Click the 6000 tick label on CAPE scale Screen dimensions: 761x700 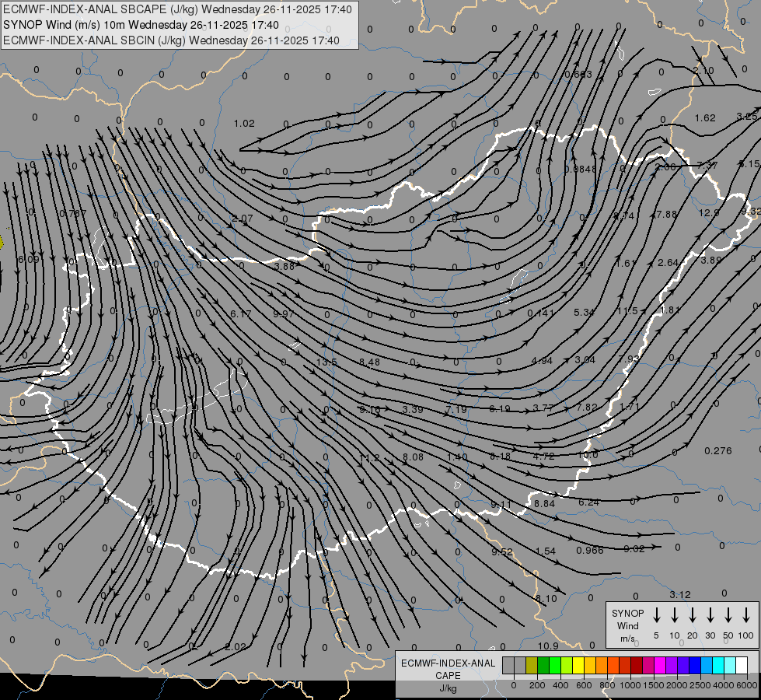[746, 685]
